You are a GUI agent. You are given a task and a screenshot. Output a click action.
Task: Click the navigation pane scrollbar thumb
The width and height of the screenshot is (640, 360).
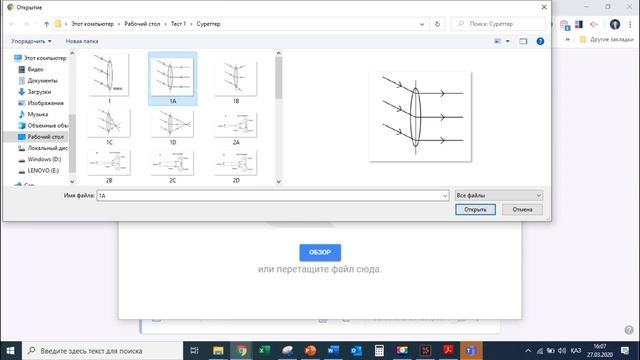pyautogui.click(x=72, y=143)
